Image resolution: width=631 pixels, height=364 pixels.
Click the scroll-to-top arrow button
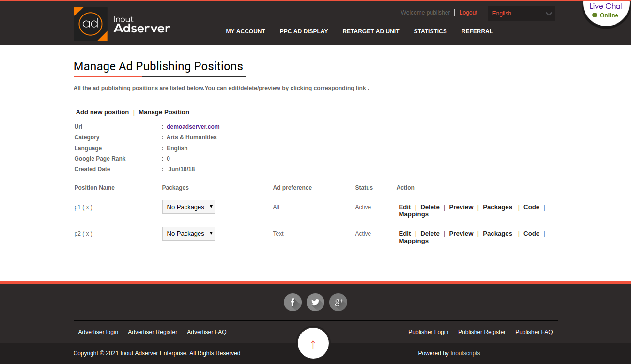point(313,343)
